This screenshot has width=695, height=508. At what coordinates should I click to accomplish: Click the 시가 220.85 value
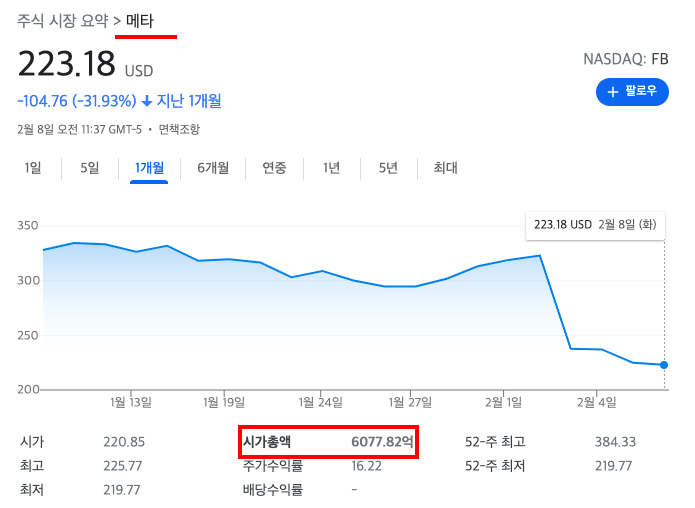124,442
